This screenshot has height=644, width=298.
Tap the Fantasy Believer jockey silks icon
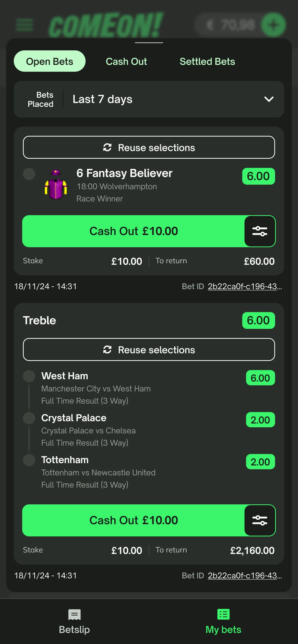coord(56,184)
